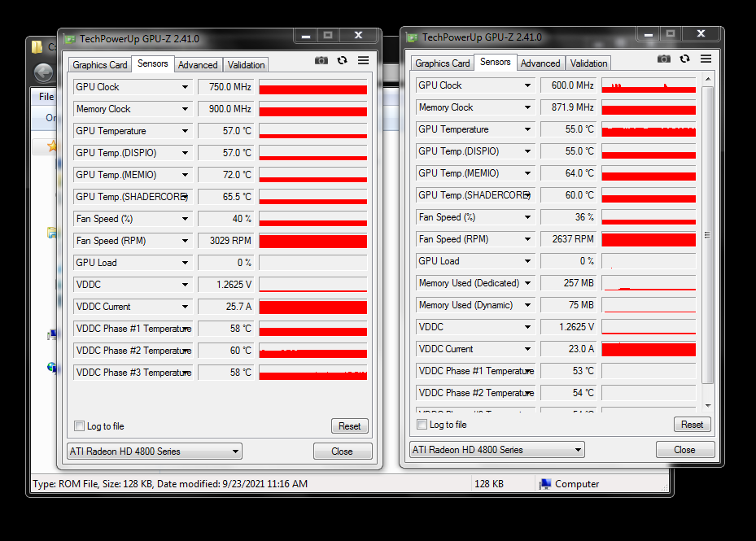
Task: Click 1.2625 V VDDC value in right window
Action: 569,327
